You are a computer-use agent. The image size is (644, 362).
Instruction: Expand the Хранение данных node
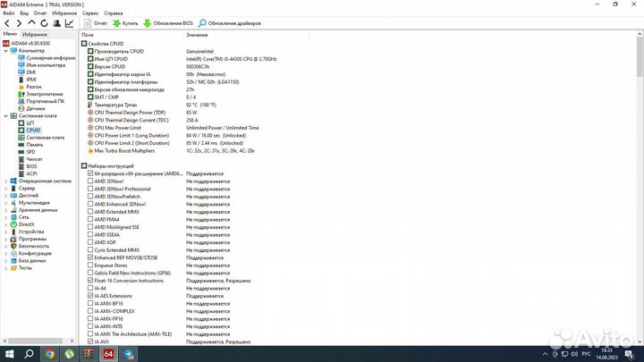pos(5,210)
